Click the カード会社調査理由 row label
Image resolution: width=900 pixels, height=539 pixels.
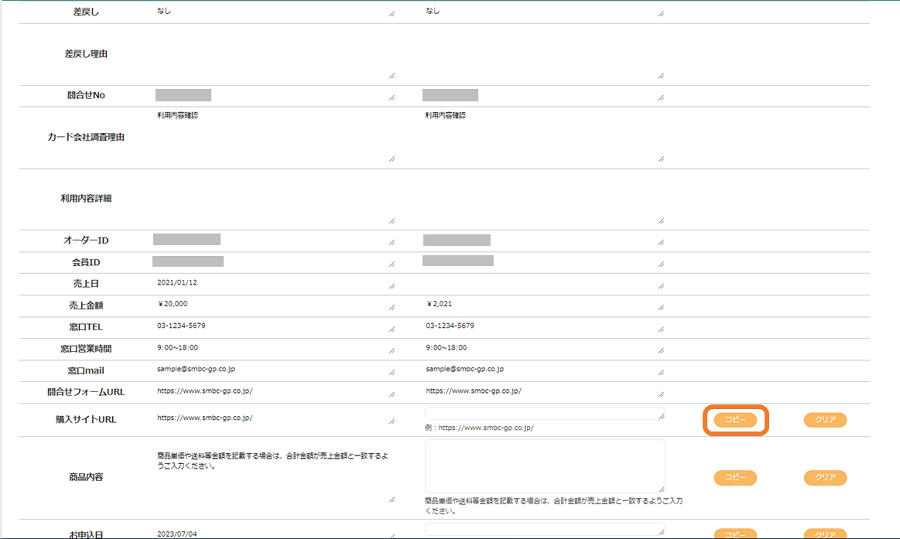tap(86, 137)
